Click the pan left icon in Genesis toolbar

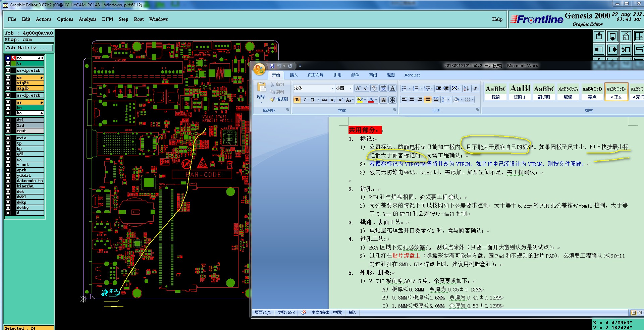coord(599,50)
